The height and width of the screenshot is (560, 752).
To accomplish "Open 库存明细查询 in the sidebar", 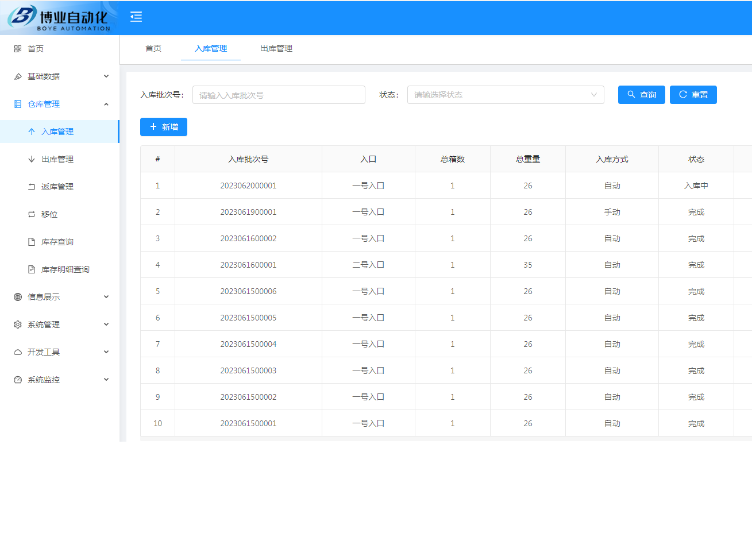I will pyautogui.click(x=60, y=269).
